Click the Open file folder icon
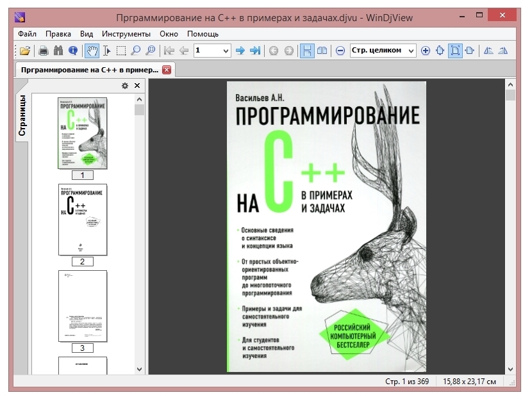532x404 pixels. [24, 51]
